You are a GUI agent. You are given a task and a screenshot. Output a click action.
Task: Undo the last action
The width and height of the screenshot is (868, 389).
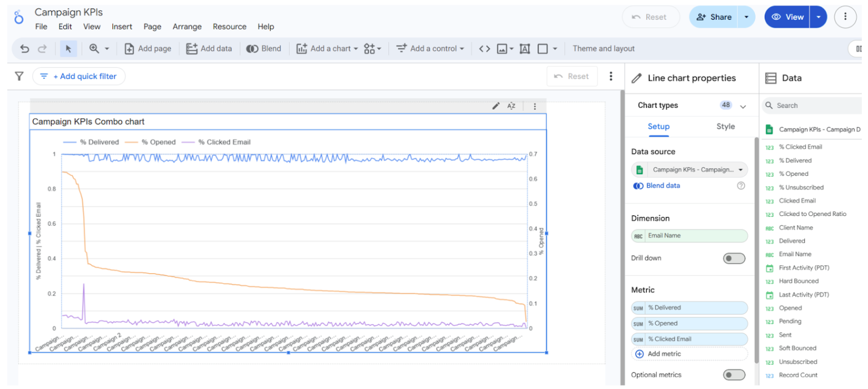[24, 49]
